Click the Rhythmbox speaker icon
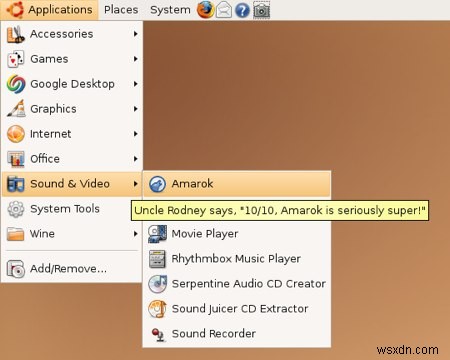 157,259
